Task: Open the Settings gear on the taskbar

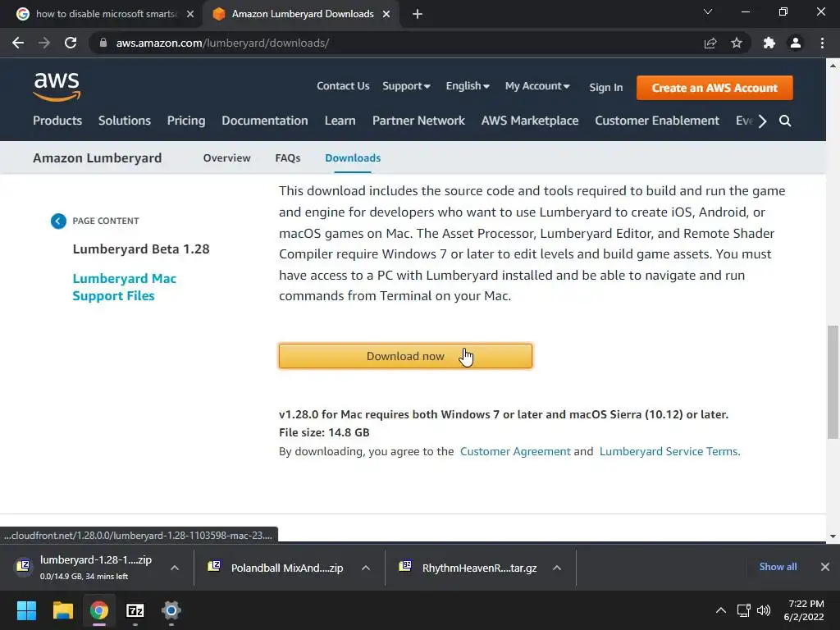Action: (171, 610)
